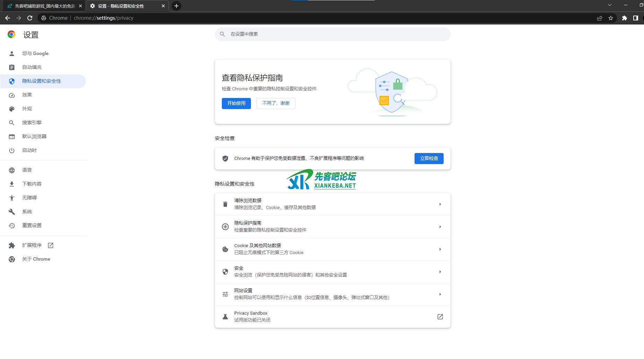Click the share page icon in address bar
Viewport: 644px width, 359px height.
pyautogui.click(x=599, y=18)
